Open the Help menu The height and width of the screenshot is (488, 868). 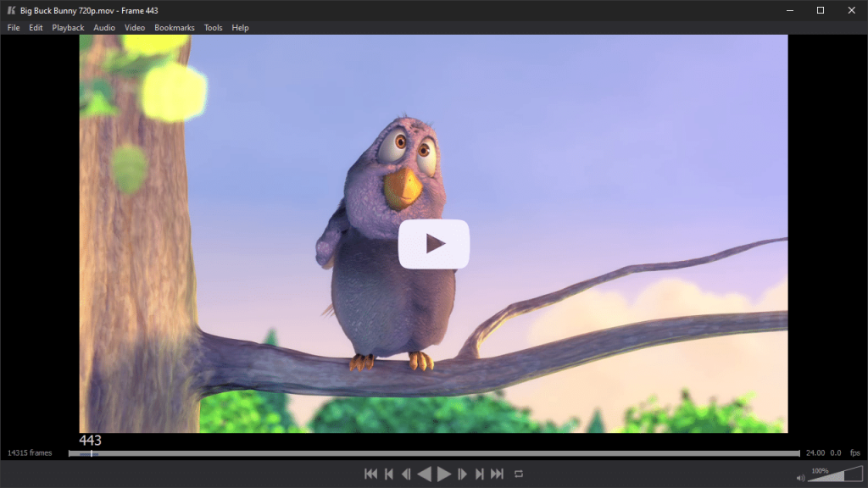click(x=240, y=27)
